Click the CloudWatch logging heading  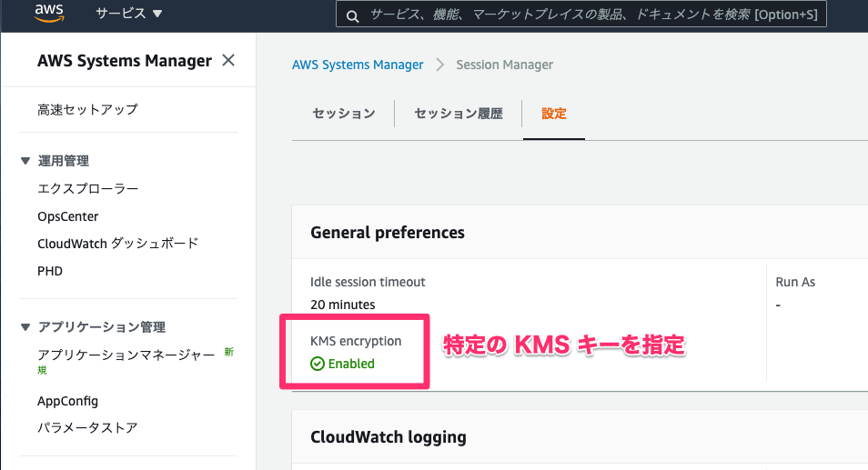(389, 437)
